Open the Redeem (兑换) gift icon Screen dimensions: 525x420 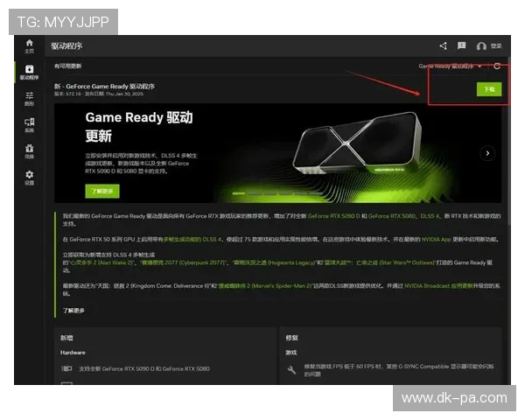click(29, 150)
